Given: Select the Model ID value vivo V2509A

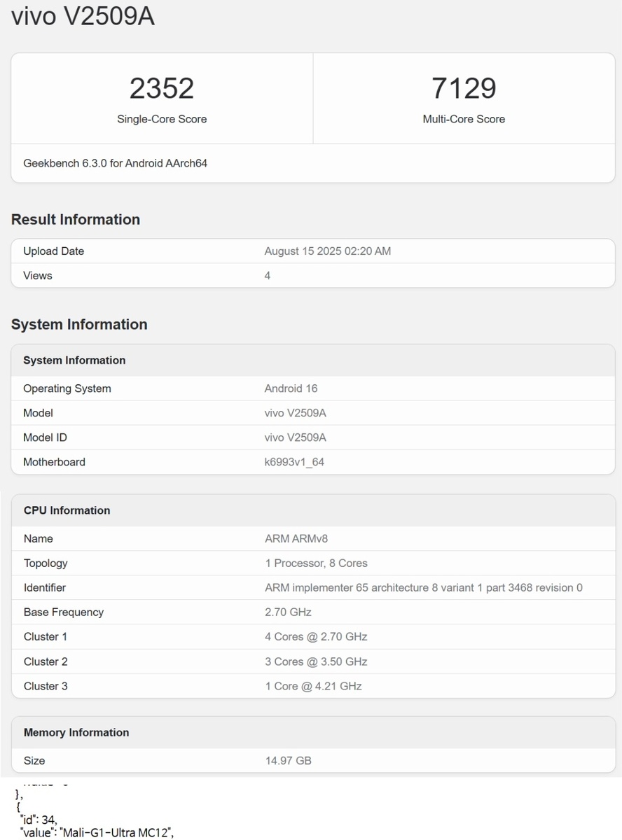Looking at the screenshot, I should pos(296,437).
